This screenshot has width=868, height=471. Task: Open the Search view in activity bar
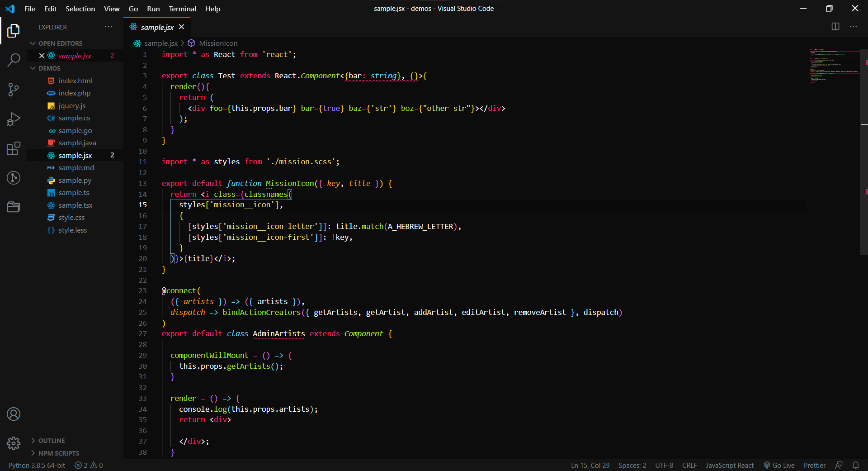tap(14, 60)
